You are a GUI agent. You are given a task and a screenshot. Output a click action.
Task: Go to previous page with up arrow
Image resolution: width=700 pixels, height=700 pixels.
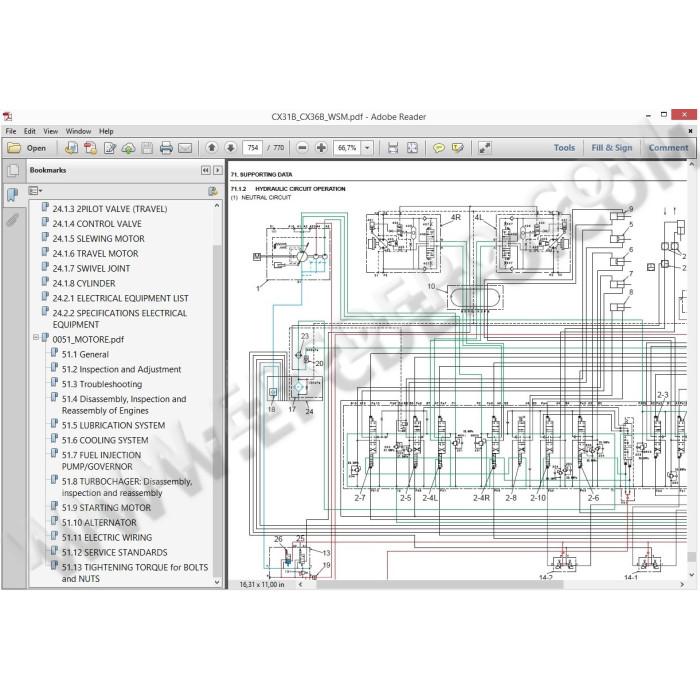[212, 148]
